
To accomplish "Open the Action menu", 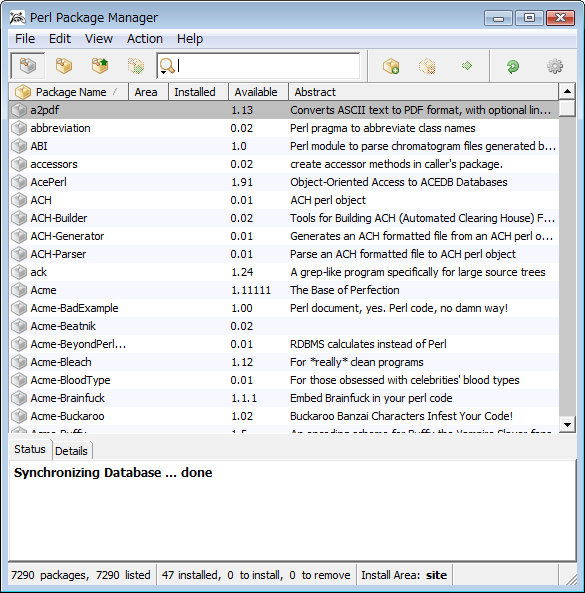I will pos(145,39).
